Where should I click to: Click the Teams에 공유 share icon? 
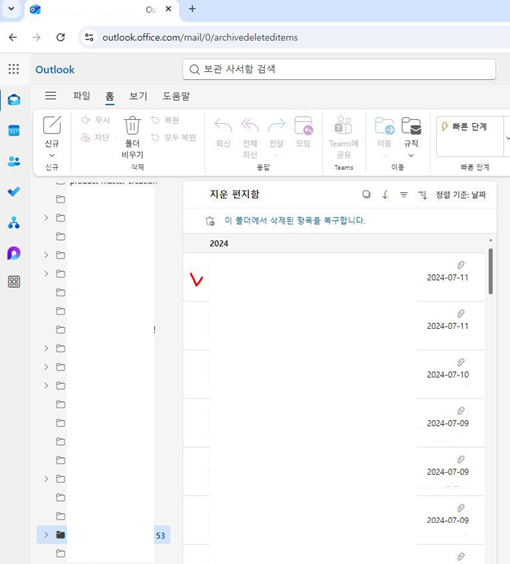coord(343,125)
